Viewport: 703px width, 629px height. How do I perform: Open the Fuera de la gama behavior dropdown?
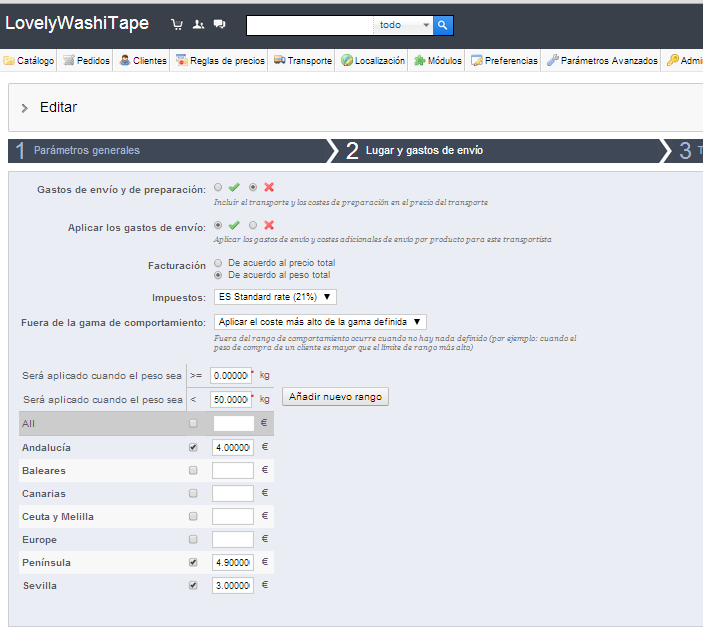pyautogui.click(x=320, y=322)
